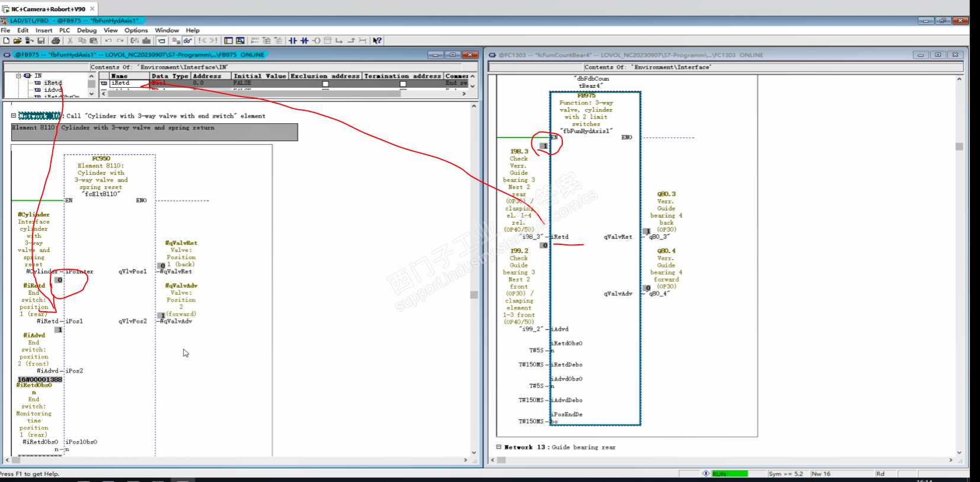This screenshot has width=980, height=482.
Task: Insert an output coil
Action: tap(316, 41)
